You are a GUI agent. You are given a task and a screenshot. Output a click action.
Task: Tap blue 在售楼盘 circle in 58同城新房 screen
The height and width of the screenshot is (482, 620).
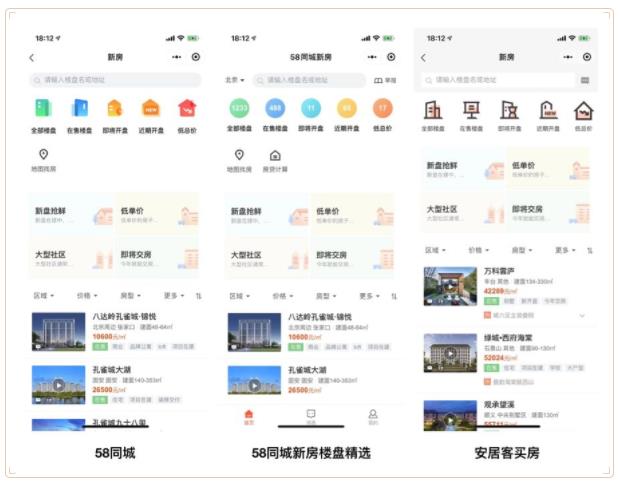[275, 108]
